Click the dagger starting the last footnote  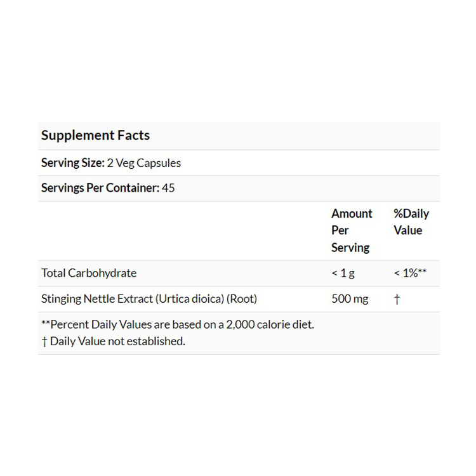coord(44,341)
